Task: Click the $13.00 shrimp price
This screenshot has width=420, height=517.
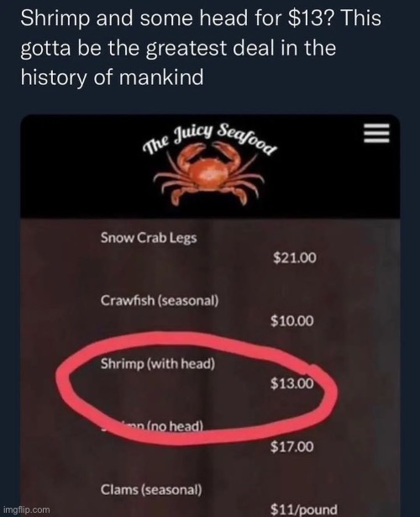Action: pos(292,383)
